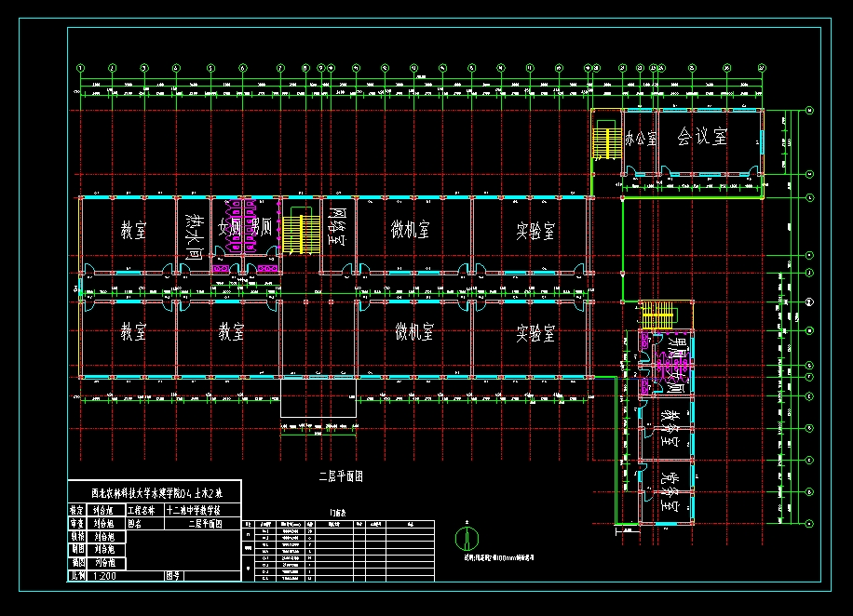Pick the yellow staircase above the east wing toilets
853x616 pixels.
[658, 315]
